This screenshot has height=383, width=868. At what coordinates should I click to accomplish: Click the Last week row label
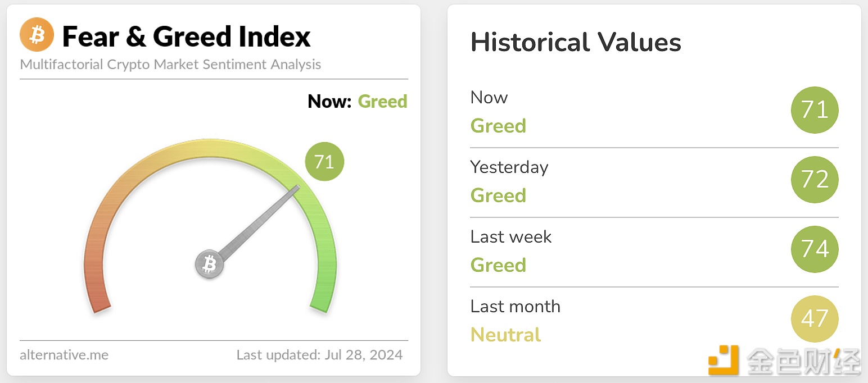511,237
